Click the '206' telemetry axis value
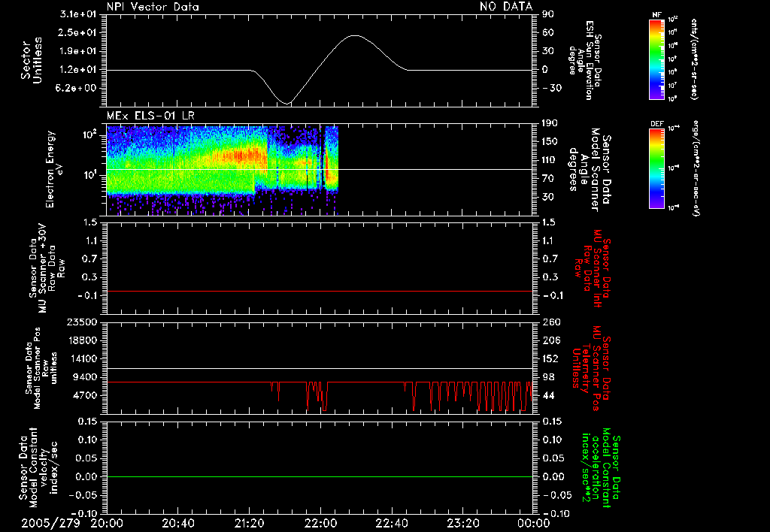Image resolution: width=770 pixels, height=532 pixels. (x=551, y=340)
